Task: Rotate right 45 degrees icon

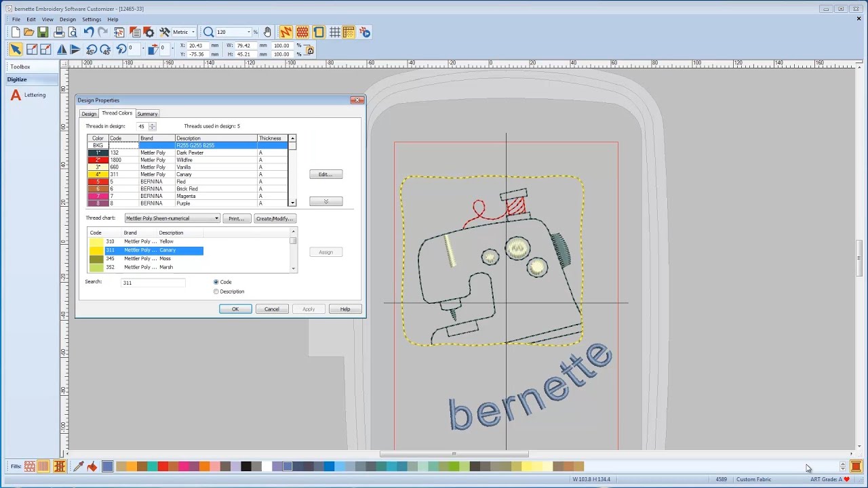Action: click(x=105, y=49)
